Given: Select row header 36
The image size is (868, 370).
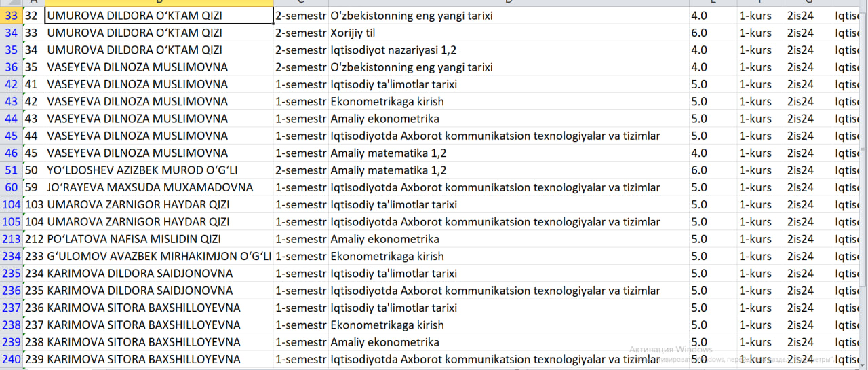Looking at the screenshot, I should click(11, 67).
